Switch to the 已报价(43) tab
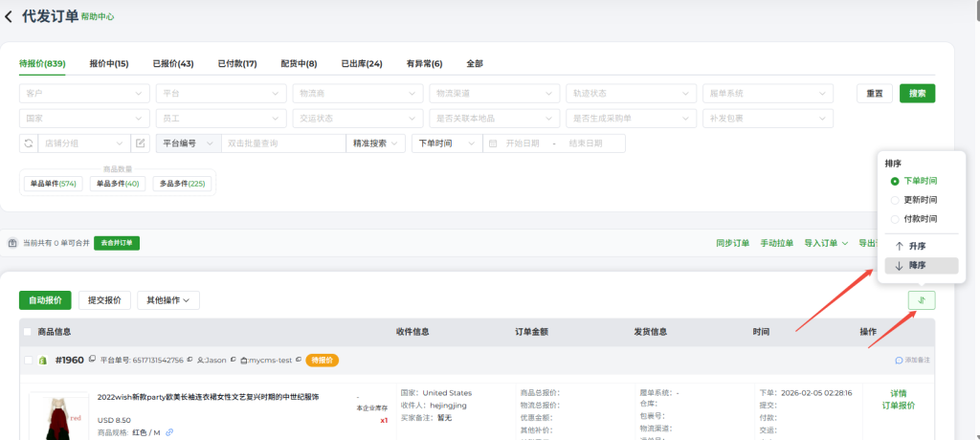The width and height of the screenshot is (980, 440). [x=172, y=64]
